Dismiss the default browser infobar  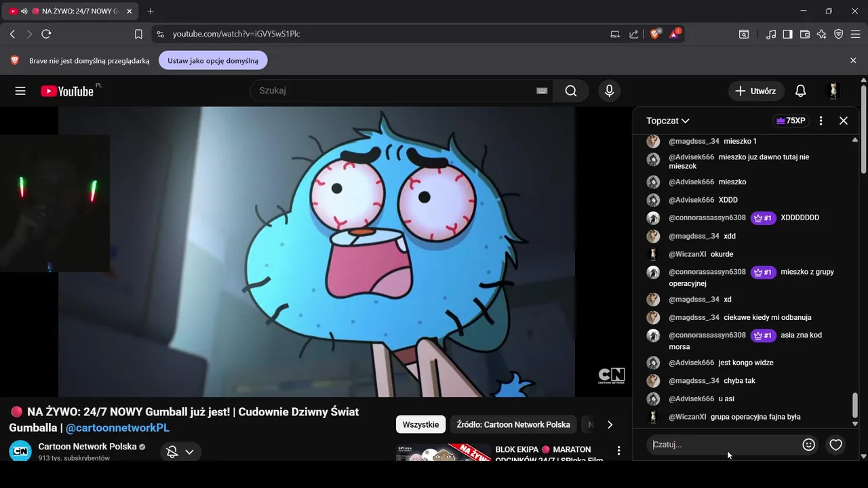click(x=853, y=60)
